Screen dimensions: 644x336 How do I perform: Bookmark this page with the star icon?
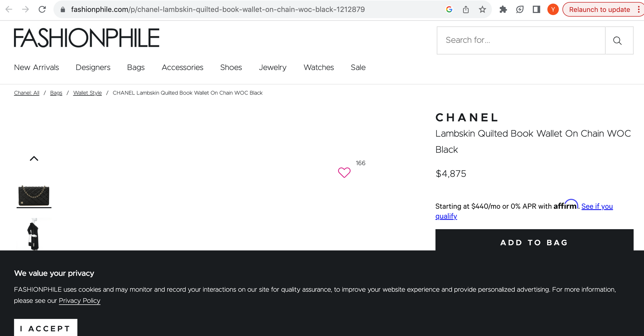click(482, 9)
